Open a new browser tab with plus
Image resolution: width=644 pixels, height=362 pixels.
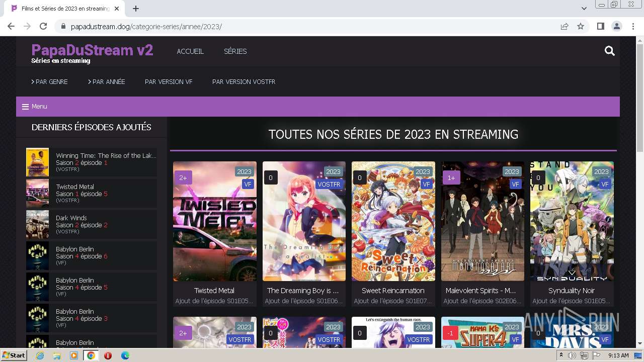136,9
